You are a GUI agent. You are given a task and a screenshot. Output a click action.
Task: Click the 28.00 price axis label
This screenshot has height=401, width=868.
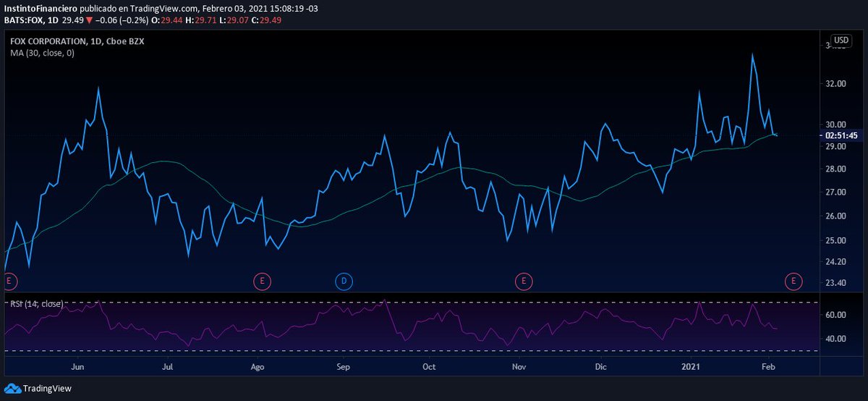click(835, 169)
